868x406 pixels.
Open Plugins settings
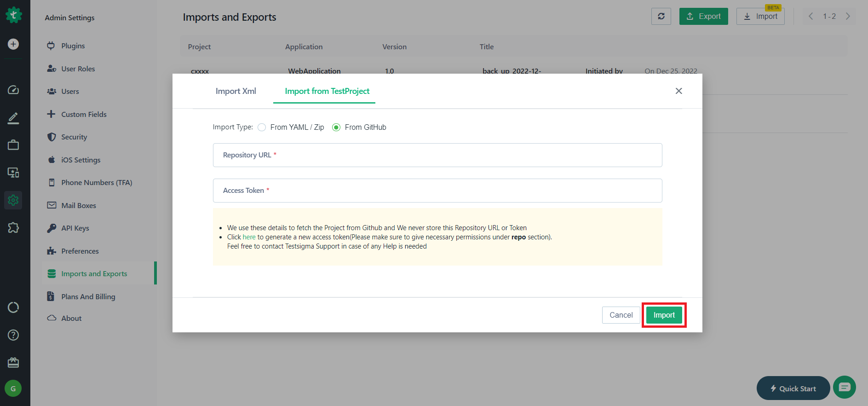pos(73,46)
